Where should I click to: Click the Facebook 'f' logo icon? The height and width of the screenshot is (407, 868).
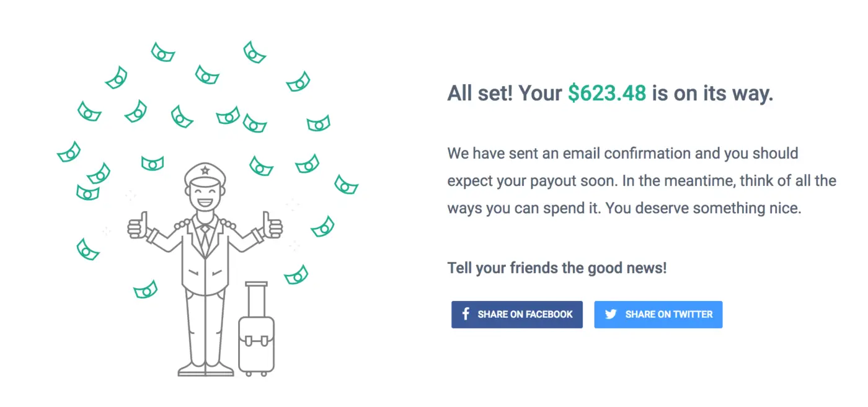pos(466,314)
